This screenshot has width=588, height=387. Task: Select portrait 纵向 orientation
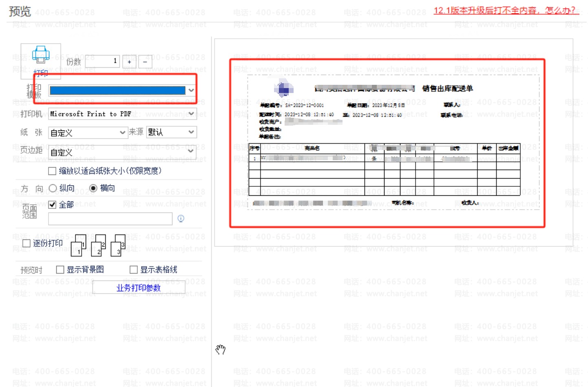(x=53, y=188)
